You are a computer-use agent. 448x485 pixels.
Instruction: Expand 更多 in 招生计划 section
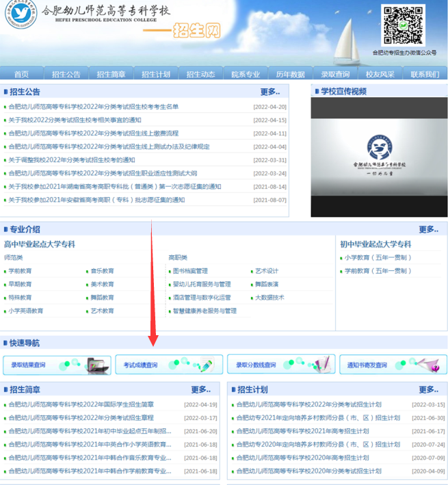428,389
